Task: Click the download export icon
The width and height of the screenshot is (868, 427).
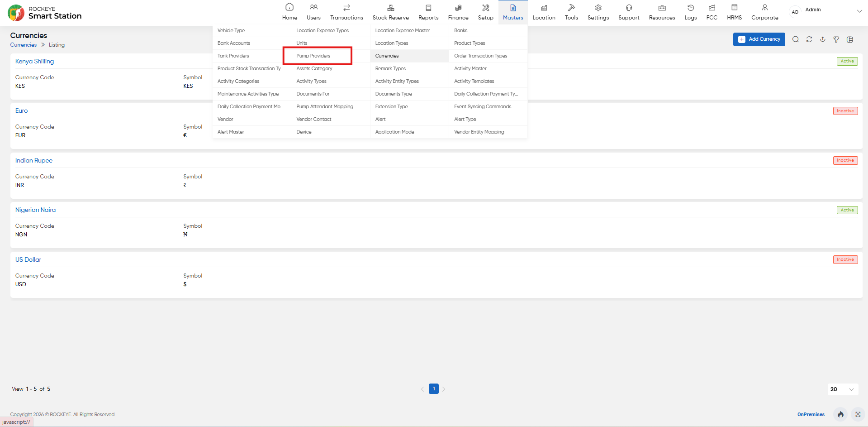Action: (823, 39)
